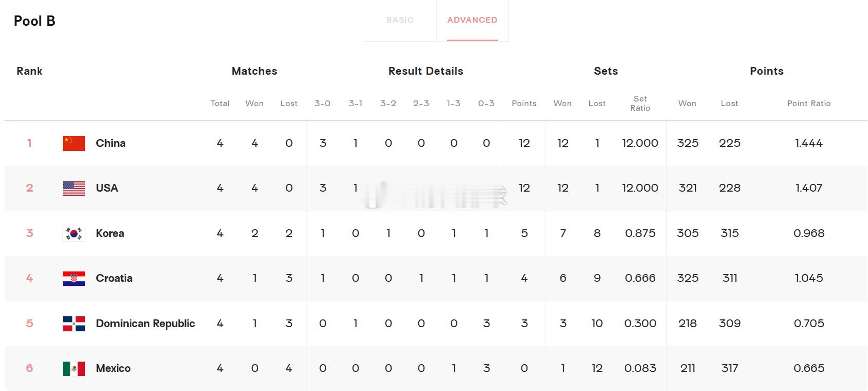Open the USA team link
The height and width of the screenshot is (391, 868).
(107, 188)
